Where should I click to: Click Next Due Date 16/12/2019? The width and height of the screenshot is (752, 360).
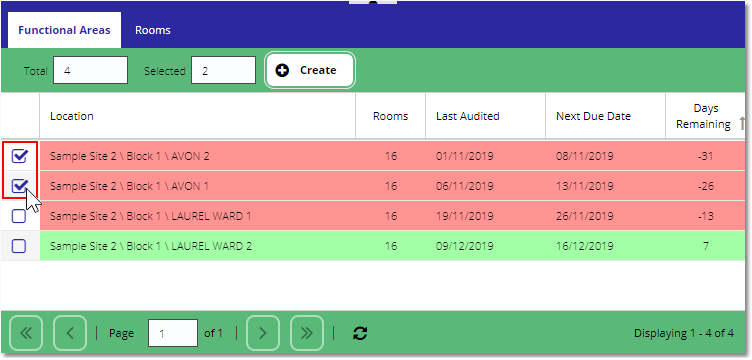coord(585,246)
